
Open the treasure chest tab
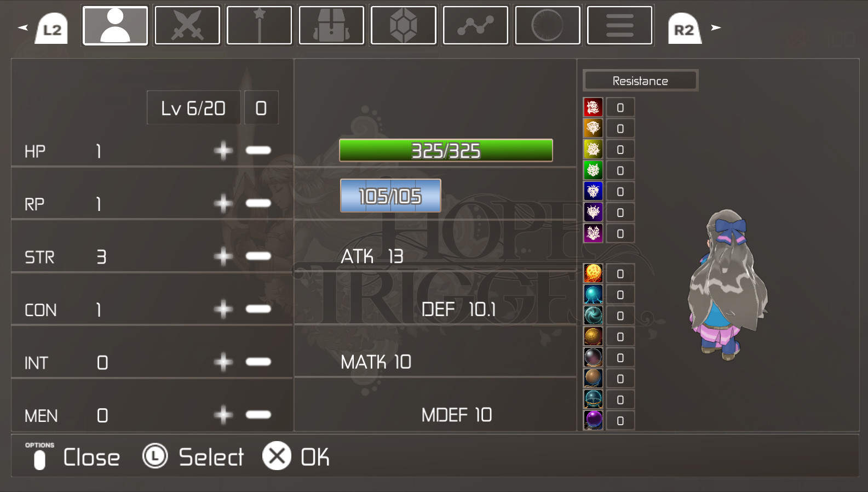coord(331,25)
